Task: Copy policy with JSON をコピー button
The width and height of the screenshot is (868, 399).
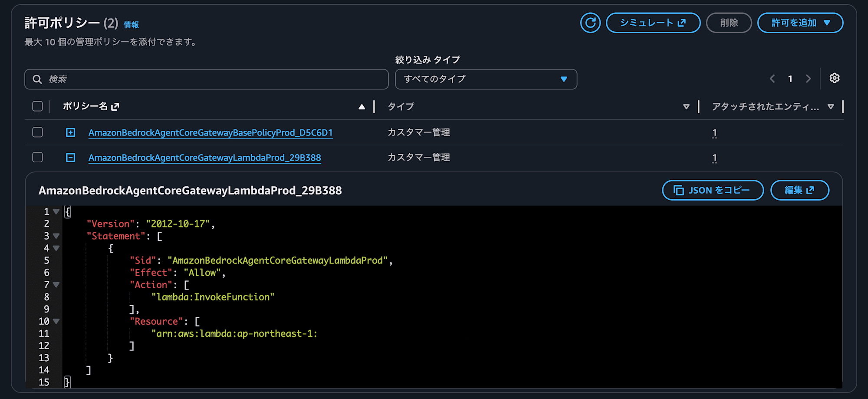Action: (x=713, y=190)
